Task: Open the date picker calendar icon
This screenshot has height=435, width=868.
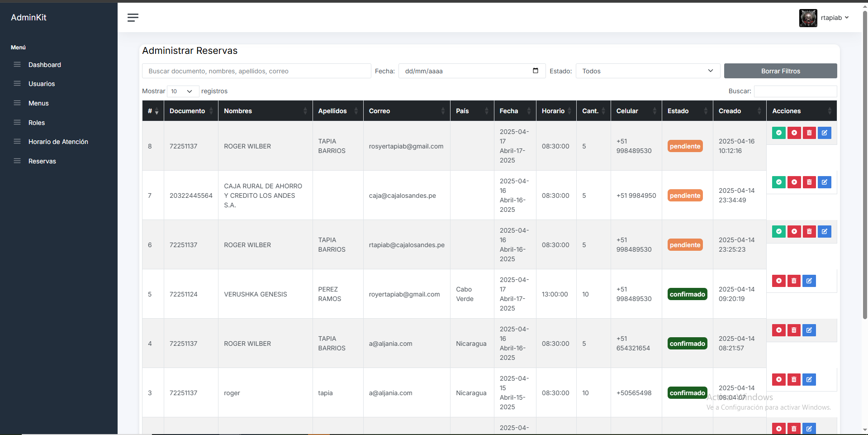Action: 536,71
